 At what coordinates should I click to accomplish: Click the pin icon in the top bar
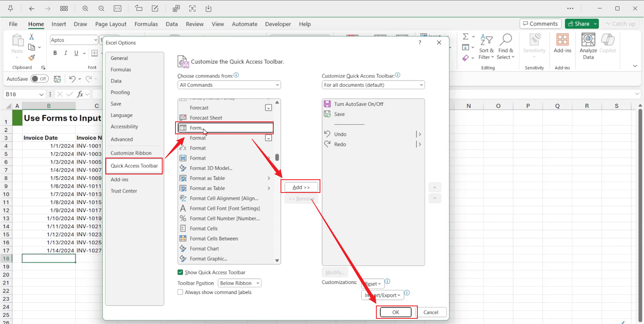(x=10, y=8)
